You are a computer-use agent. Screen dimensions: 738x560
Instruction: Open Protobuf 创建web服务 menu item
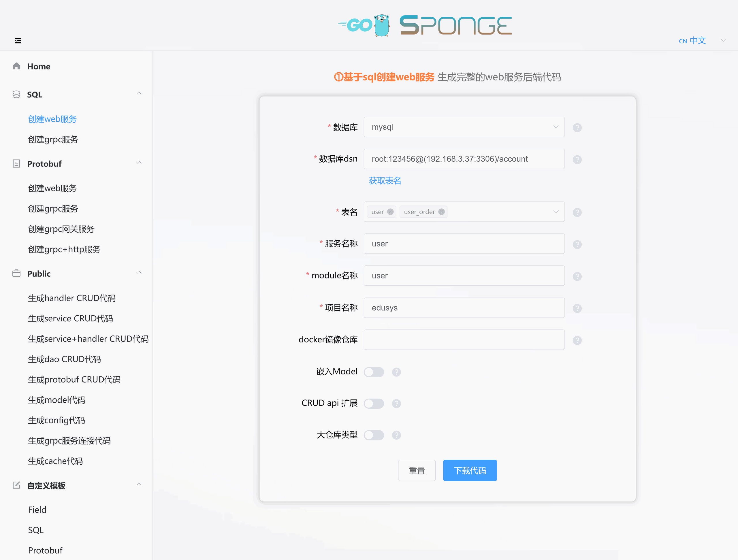(x=52, y=188)
